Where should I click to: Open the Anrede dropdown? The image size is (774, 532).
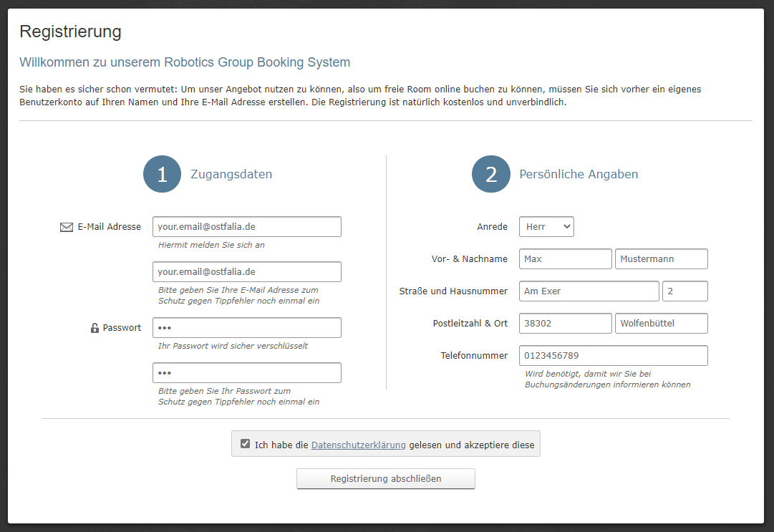pos(546,227)
